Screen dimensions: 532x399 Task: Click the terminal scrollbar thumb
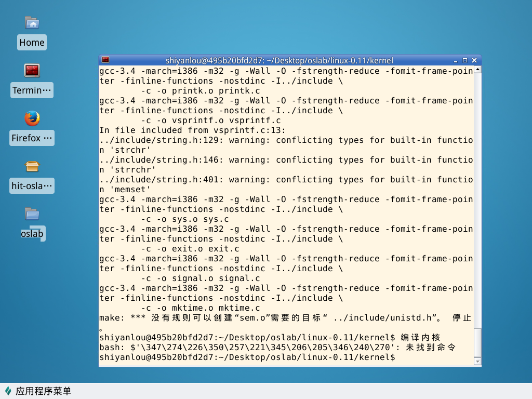pyautogui.click(x=478, y=343)
